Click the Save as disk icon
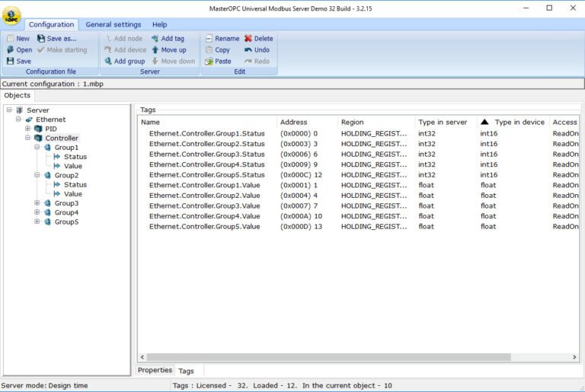The width and height of the screenshot is (585, 392). (41, 38)
